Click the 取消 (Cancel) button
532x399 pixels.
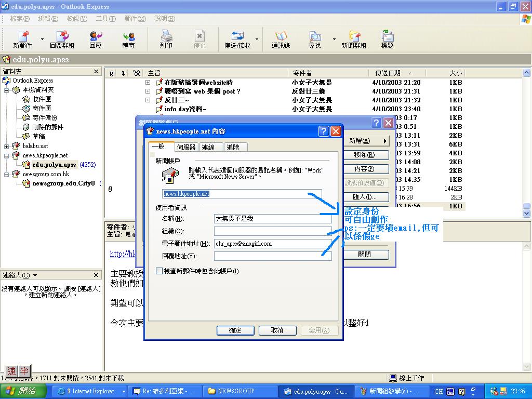[277, 330]
